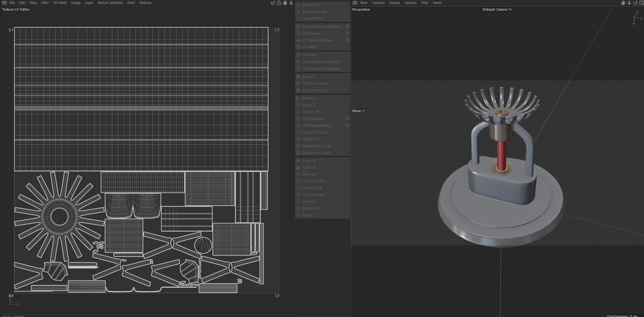Open the viewport Cameras menu

(x=378, y=3)
